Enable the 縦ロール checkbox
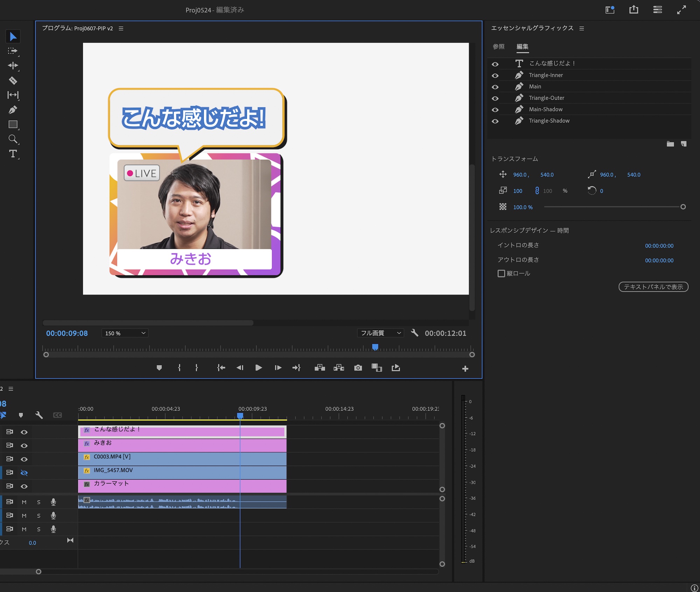Screen dimensions: 700x592 [501, 273]
